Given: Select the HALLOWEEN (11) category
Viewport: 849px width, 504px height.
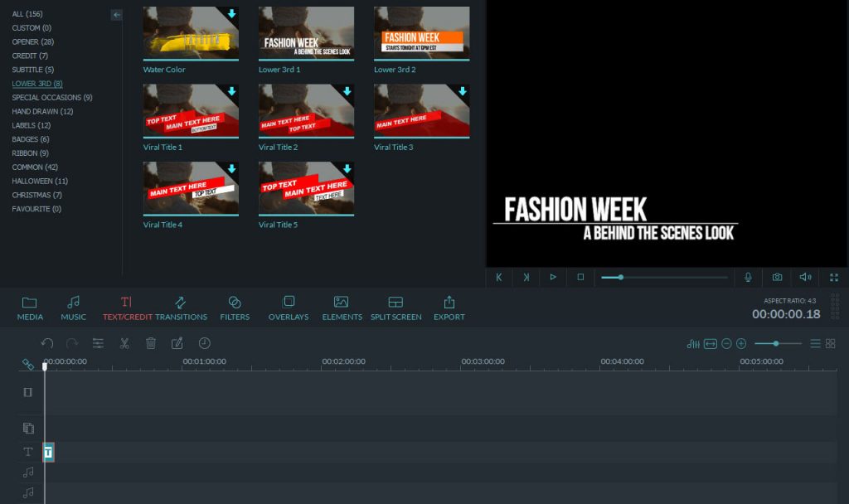Looking at the screenshot, I should coord(40,182).
